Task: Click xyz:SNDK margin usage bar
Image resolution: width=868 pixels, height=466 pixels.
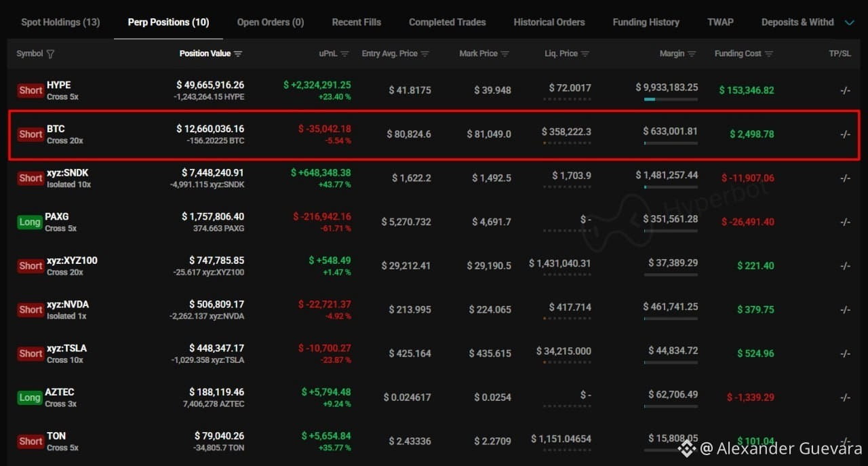Action: 671,187
